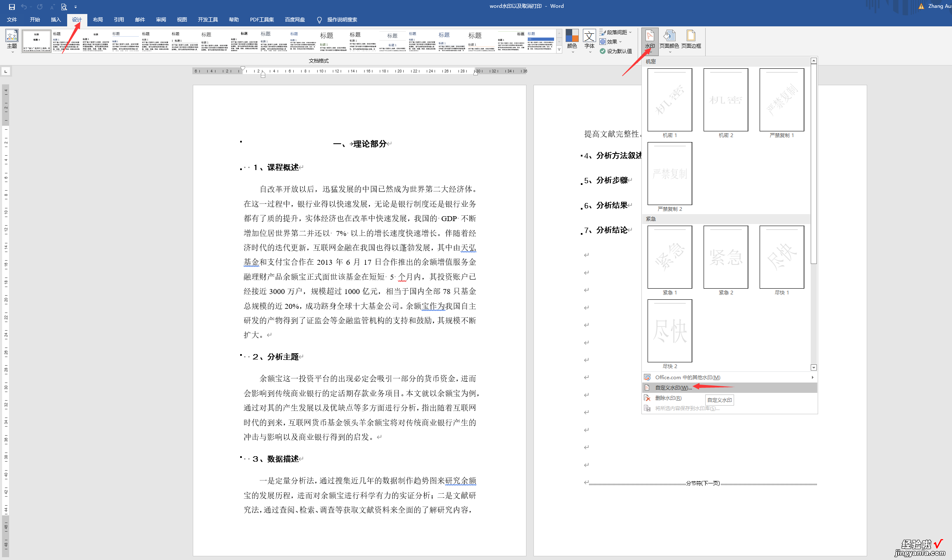
Task: Choose the 机密 1 watermark thumbnail
Action: click(x=669, y=100)
